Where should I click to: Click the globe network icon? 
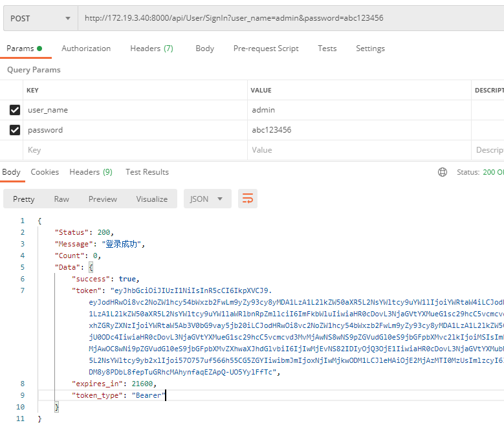point(443,172)
